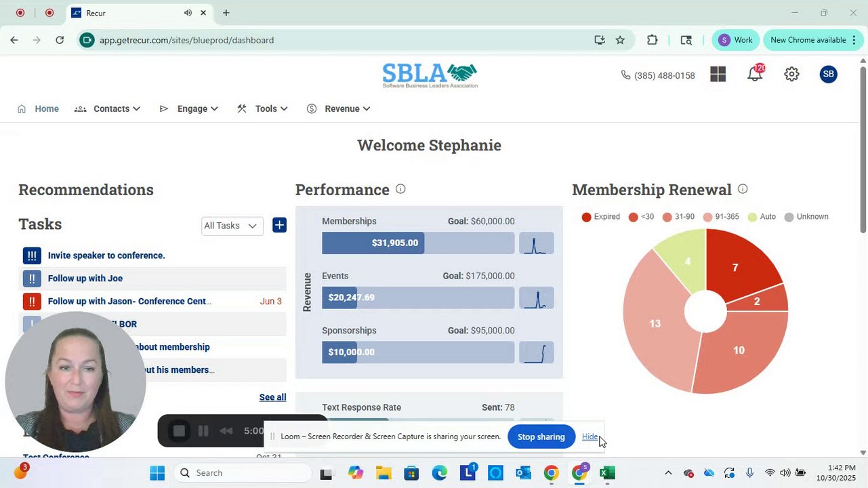
Task: Click the See all tasks link
Action: click(272, 397)
